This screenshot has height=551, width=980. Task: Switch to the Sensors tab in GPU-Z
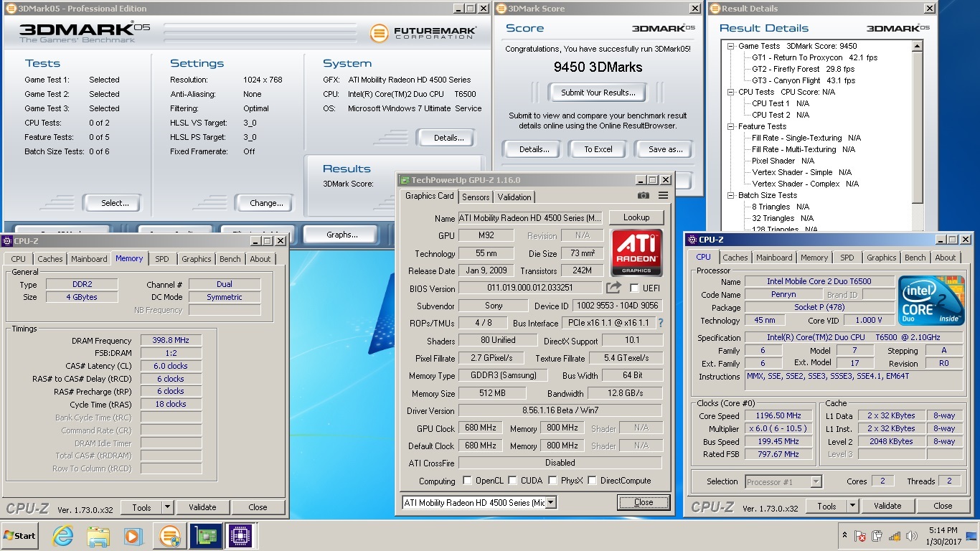pos(476,197)
